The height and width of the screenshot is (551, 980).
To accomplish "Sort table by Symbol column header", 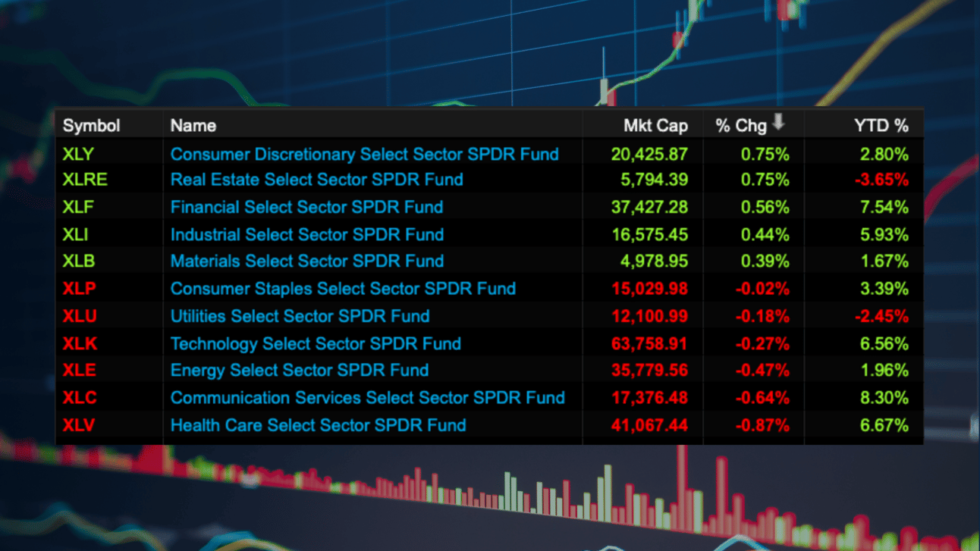I will pos(91,126).
